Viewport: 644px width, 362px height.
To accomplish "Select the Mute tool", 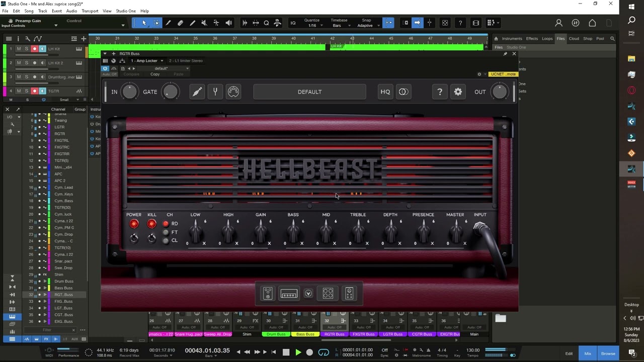I will pyautogui.click(x=204, y=23).
